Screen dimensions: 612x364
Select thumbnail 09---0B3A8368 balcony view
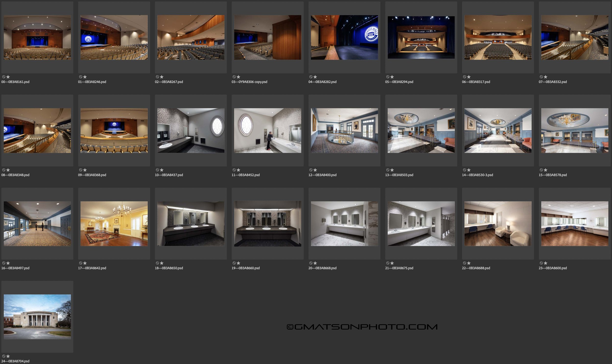point(114,131)
